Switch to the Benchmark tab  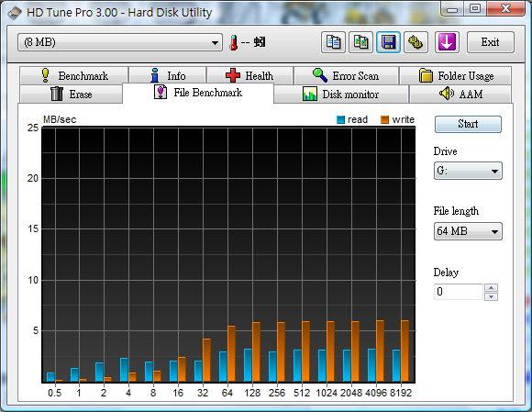point(74,75)
